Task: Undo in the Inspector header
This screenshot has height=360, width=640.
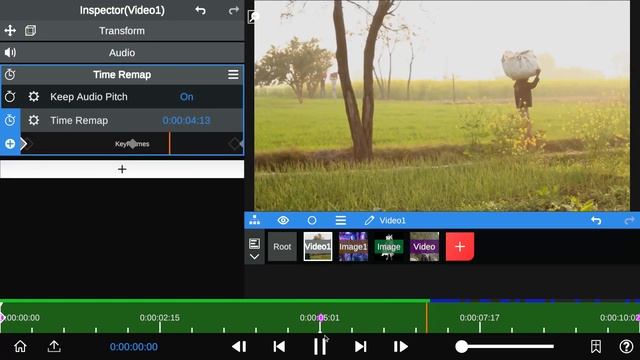Action: (200, 10)
